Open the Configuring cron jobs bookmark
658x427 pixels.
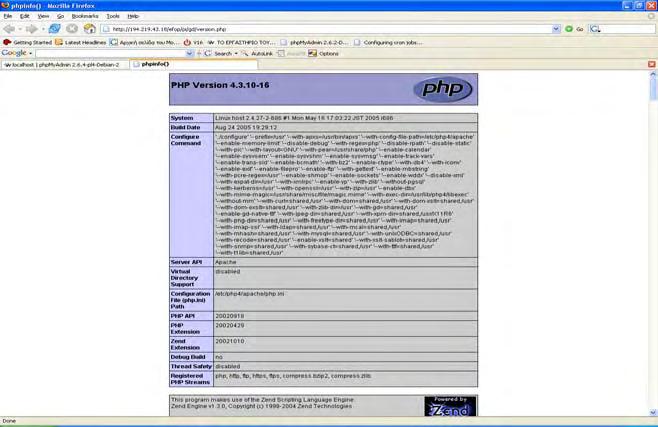pyautogui.click(x=388, y=42)
